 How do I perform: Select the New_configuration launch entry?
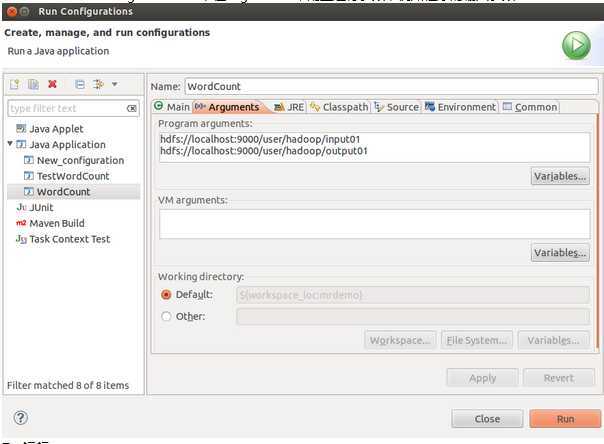pos(81,160)
